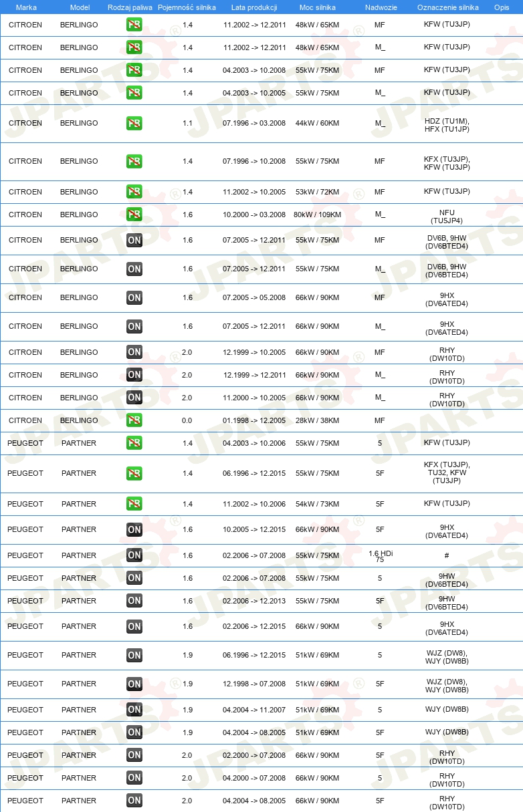The height and width of the screenshot is (812, 523).
Task: Click the PB fuel icon for Berlingo 1.1 44kW
Action: coord(134,123)
